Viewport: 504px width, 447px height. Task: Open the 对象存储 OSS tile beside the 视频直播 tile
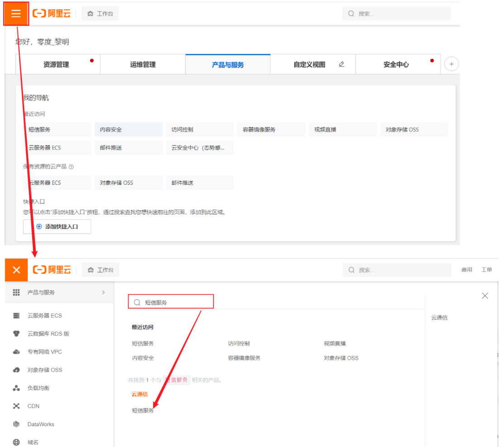click(x=414, y=129)
